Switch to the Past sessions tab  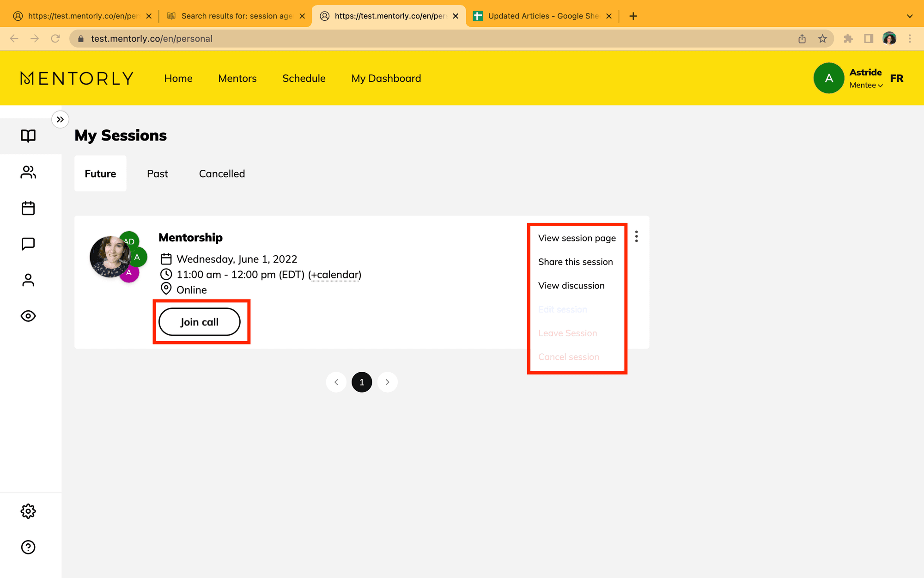pos(157,174)
